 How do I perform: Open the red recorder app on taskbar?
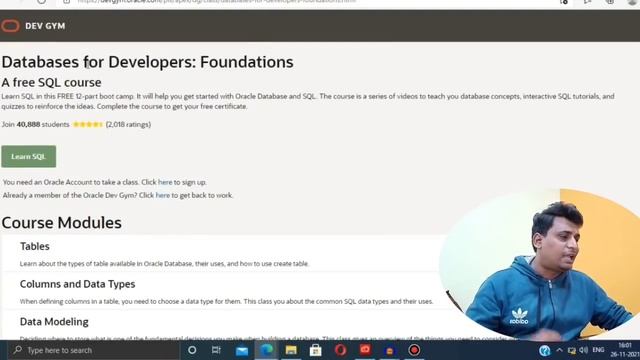pyautogui.click(x=365, y=350)
